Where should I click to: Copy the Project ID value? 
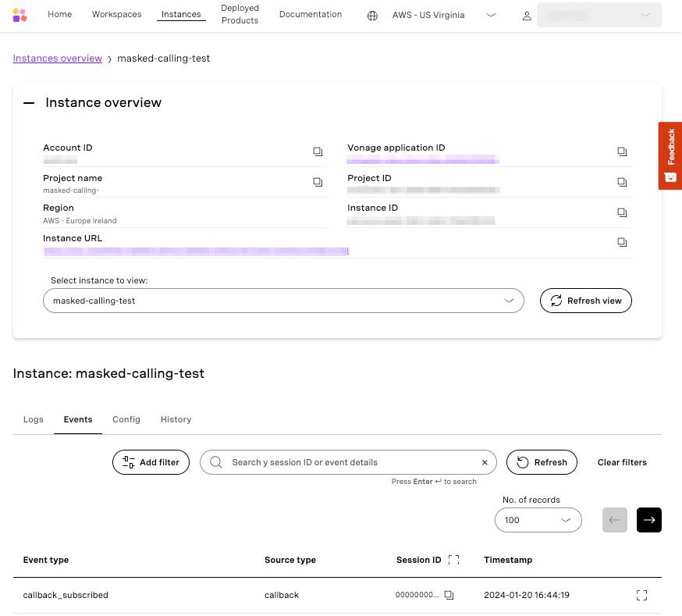tap(622, 182)
